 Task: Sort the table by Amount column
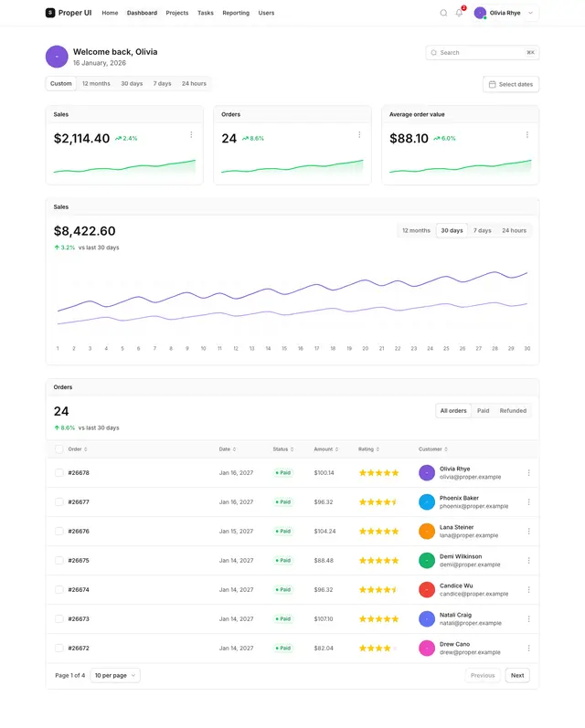point(326,449)
